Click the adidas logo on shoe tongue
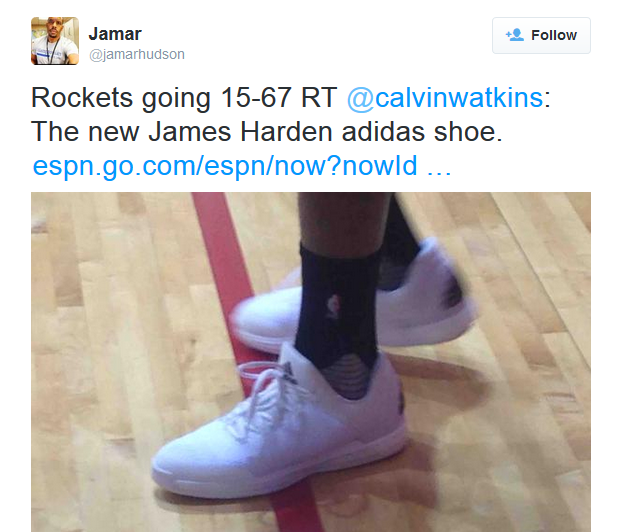Image resolution: width=621 pixels, height=532 pixels. [289, 373]
